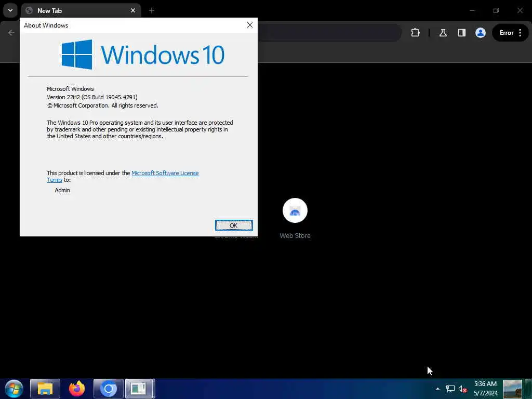Restore down the Chrome window
Viewport: 532px width, 399px height.
[496, 10]
